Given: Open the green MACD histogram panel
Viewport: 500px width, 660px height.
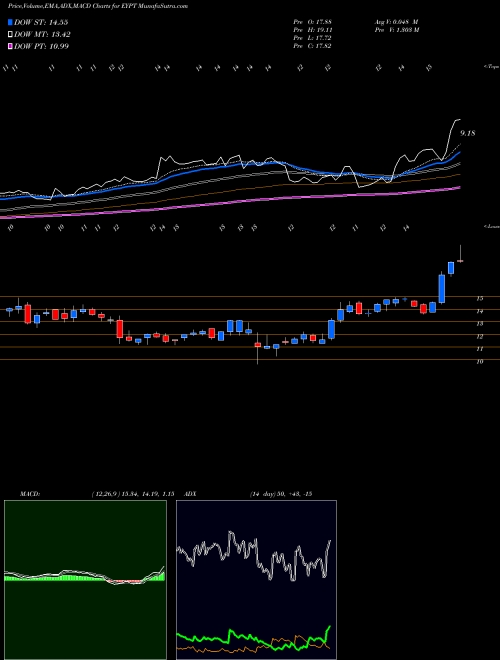Looking at the screenshot, I should (x=85, y=580).
